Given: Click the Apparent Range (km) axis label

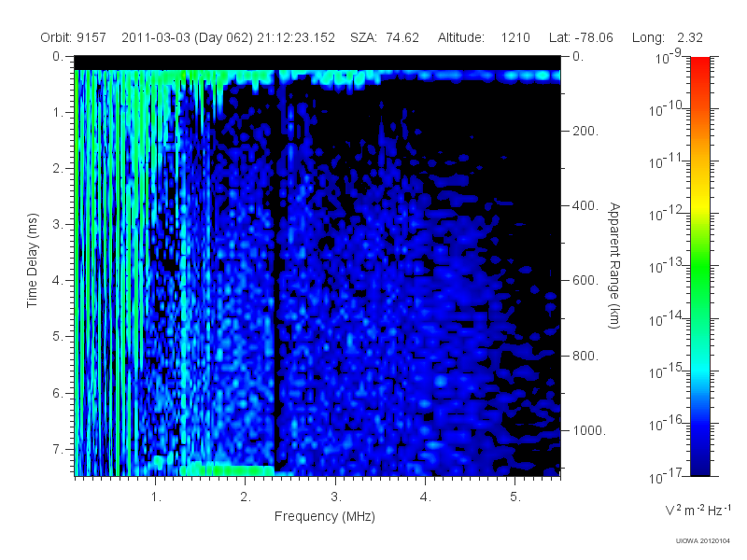Looking at the screenshot, I should pyautogui.click(x=614, y=266).
